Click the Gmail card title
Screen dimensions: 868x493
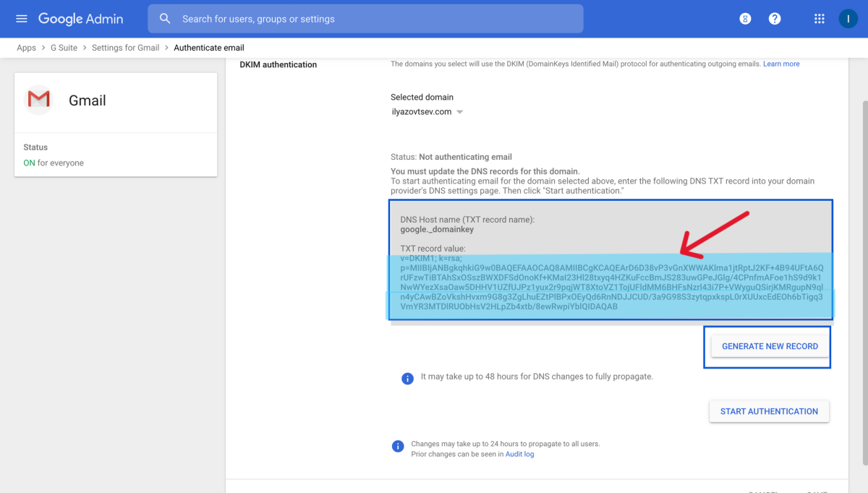click(x=88, y=100)
